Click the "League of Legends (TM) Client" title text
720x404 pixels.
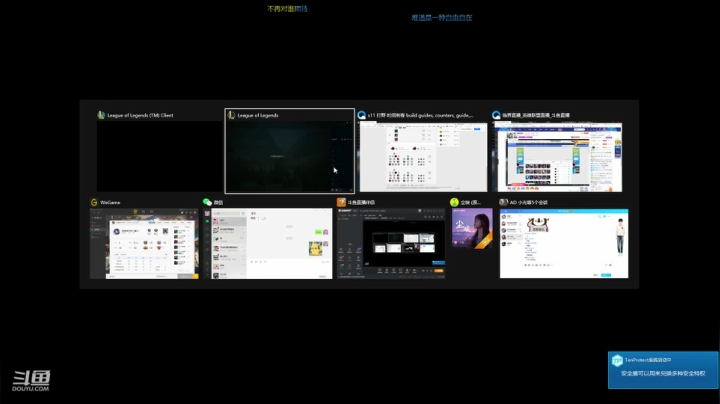click(140, 115)
